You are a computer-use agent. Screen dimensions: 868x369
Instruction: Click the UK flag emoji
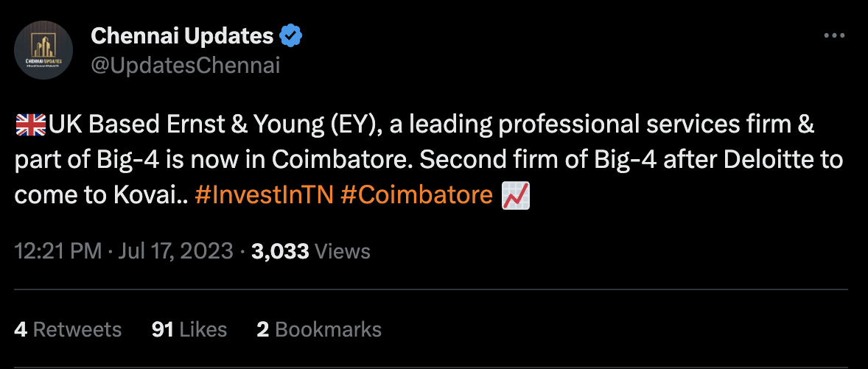tap(31, 126)
